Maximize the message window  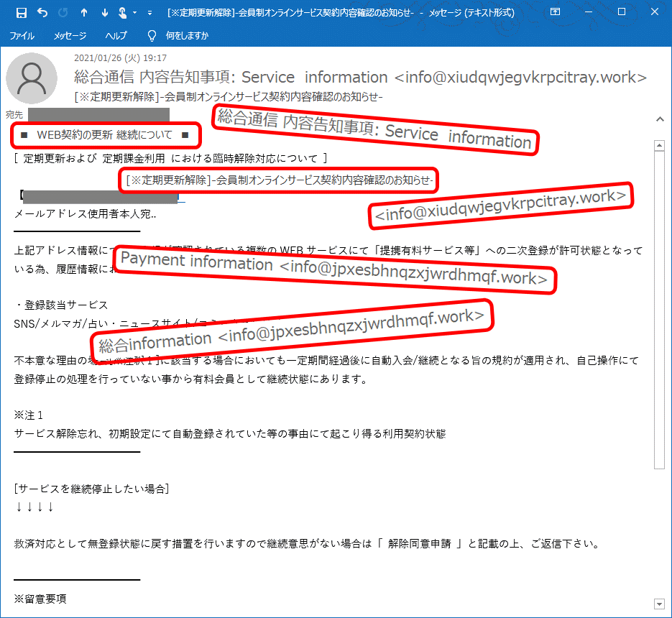pyautogui.click(x=622, y=12)
